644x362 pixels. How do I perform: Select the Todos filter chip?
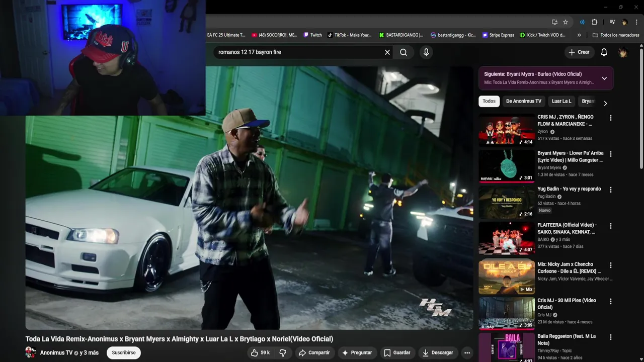pyautogui.click(x=489, y=101)
